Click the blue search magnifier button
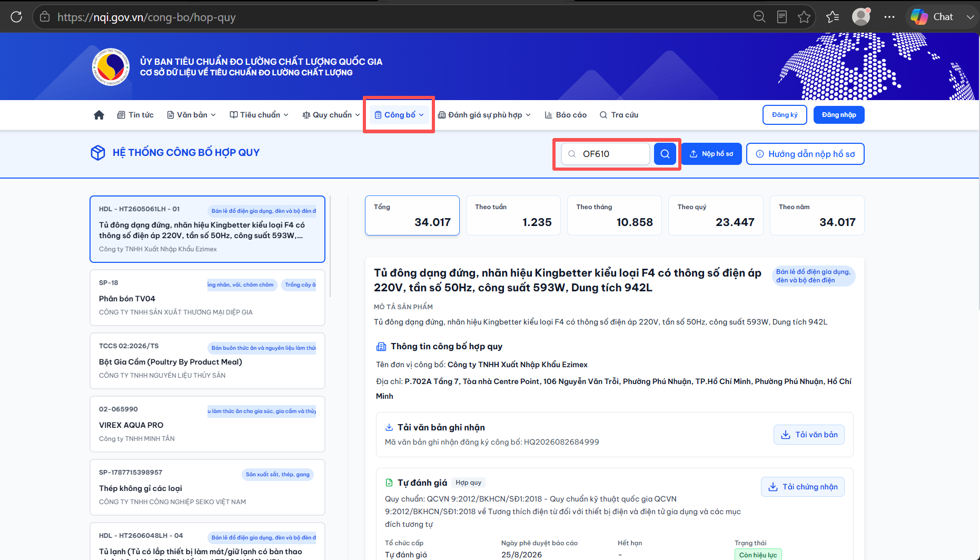Image resolution: width=980 pixels, height=560 pixels. point(665,154)
